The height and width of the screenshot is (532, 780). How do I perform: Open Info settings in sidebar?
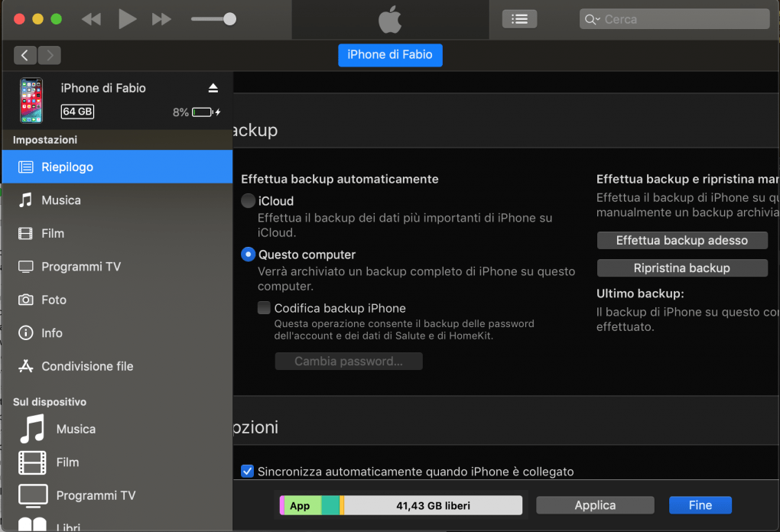coord(118,332)
